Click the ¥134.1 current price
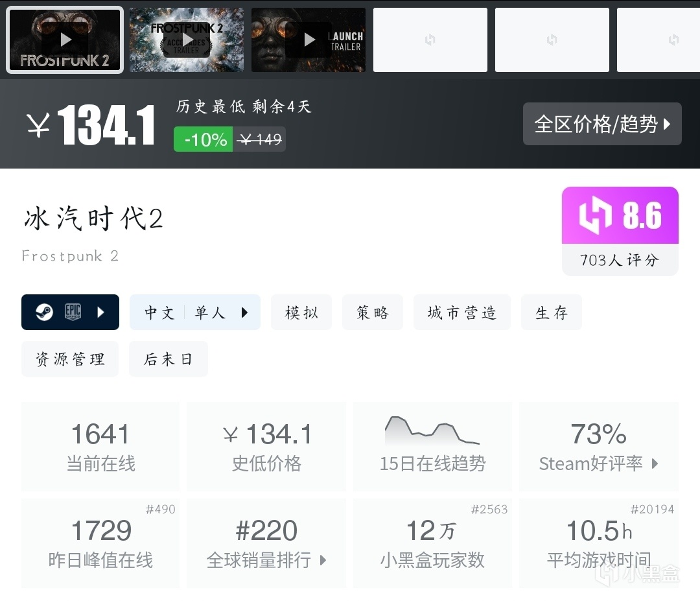This screenshot has width=700, height=601. point(91,125)
